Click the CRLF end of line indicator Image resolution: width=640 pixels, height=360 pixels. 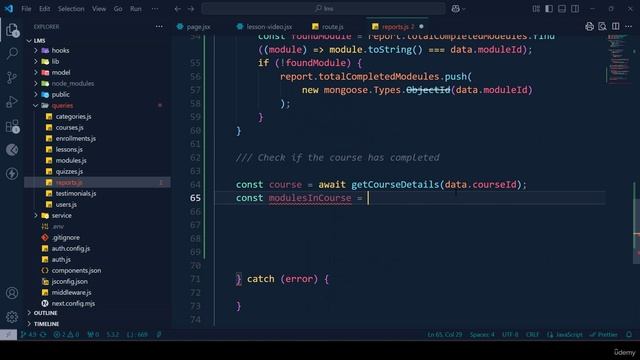click(x=532, y=334)
